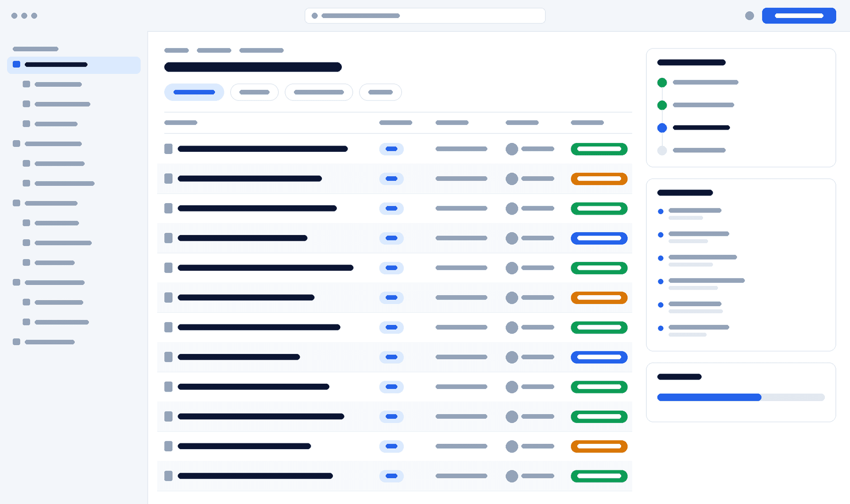Open the first sub-item under the highlighted sidebar item
The image size is (850, 504).
click(52, 84)
